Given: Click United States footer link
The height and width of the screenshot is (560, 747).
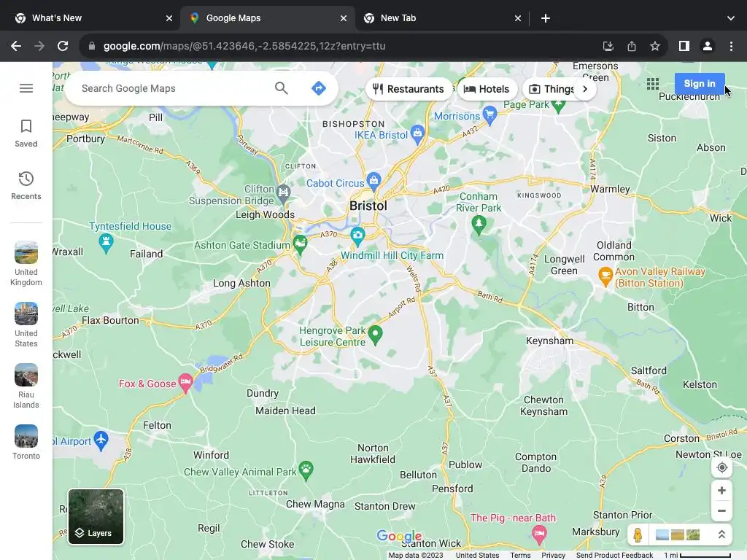Looking at the screenshot, I should click(x=477, y=555).
